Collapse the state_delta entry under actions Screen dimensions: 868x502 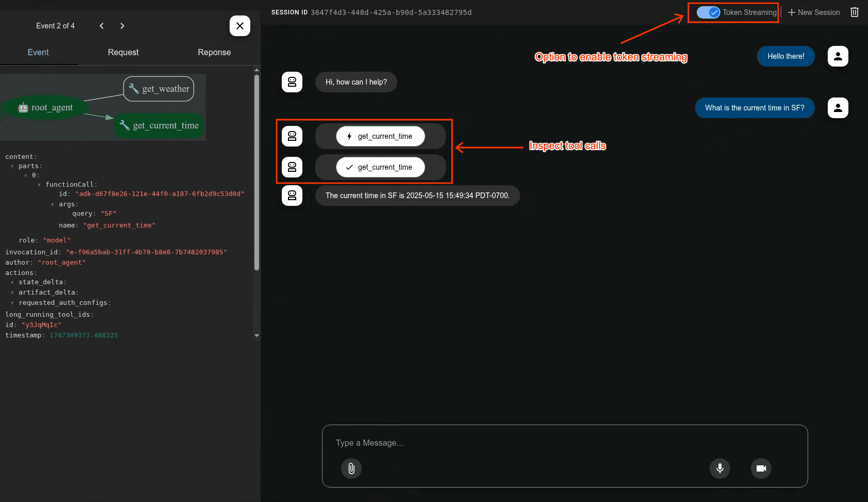pos(13,282)
